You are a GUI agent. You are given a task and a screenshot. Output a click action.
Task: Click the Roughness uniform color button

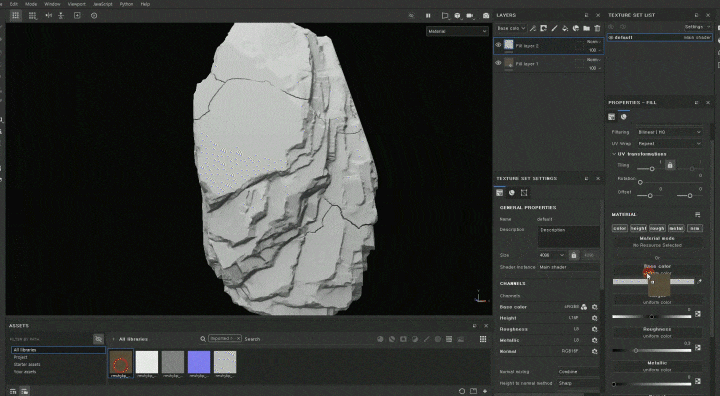point(657,333)
